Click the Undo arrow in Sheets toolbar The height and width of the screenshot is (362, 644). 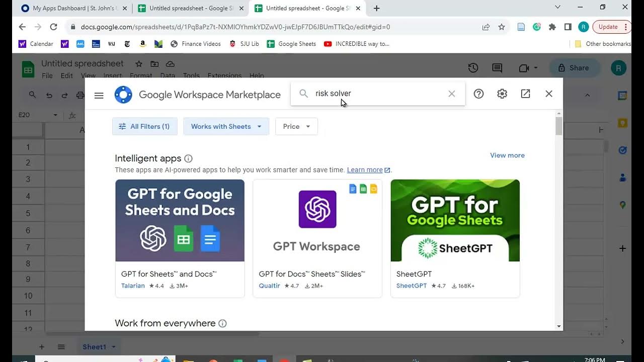49,95
